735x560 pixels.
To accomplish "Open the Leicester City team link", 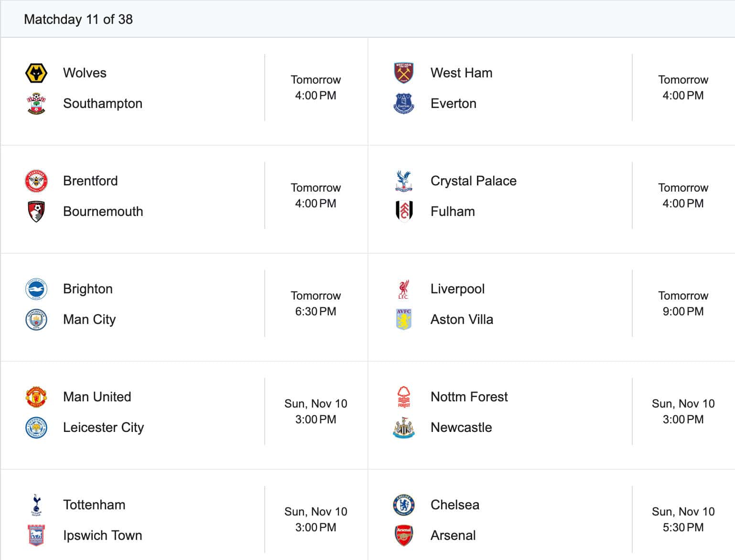I will point(103,428).
